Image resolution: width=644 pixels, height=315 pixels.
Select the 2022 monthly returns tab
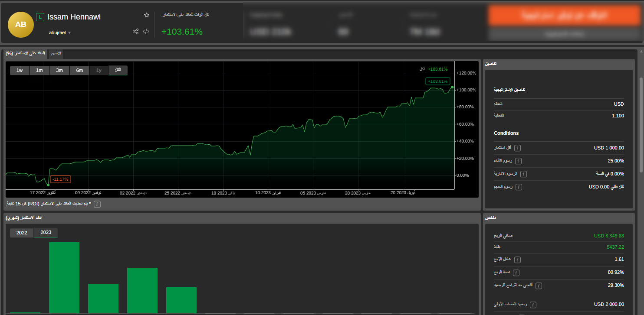22,233
